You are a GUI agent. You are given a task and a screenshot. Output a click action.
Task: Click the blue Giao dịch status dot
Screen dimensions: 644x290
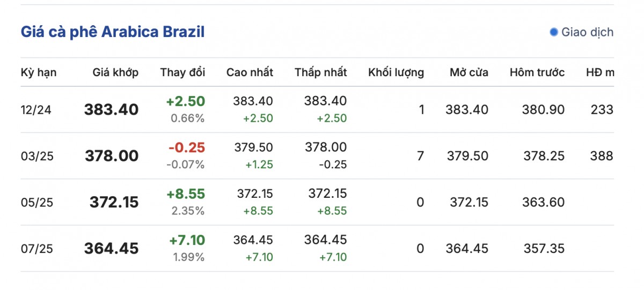click(x=554, y=32)
